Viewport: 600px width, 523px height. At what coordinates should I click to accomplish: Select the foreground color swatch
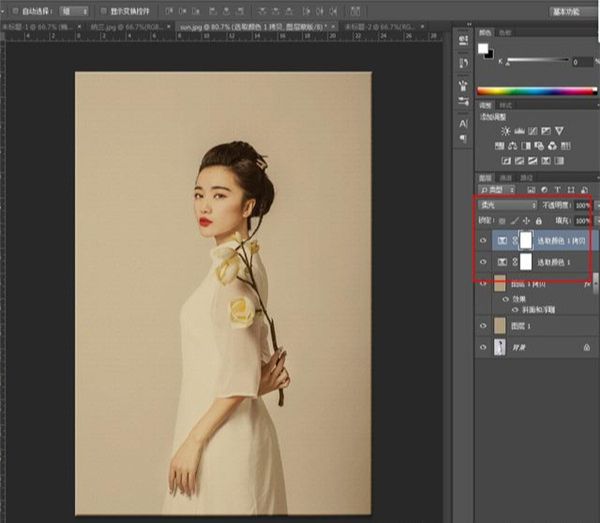tap(483, 48)
